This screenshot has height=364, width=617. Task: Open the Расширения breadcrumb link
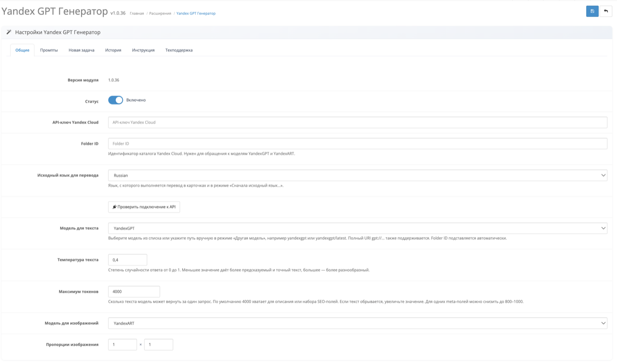tap(160, 13)
